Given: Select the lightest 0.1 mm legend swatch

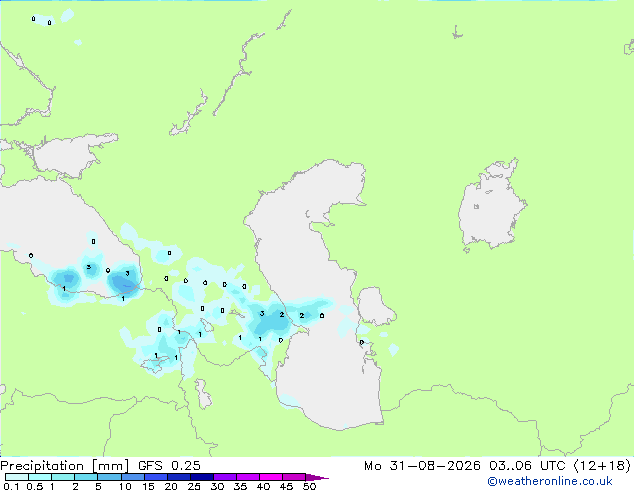Looking at the screenshot, I should [x=17, y=477].
